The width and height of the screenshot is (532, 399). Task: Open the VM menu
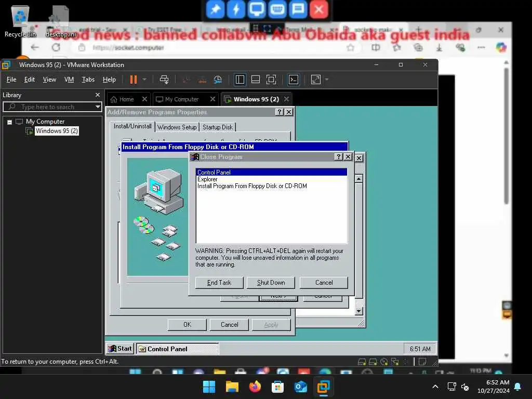pyautogui.click(x=69, y=79)
